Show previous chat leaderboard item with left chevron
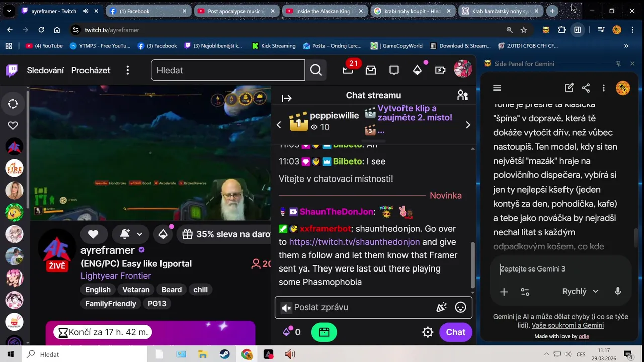The image size is (644, 362). click(279, 125)
